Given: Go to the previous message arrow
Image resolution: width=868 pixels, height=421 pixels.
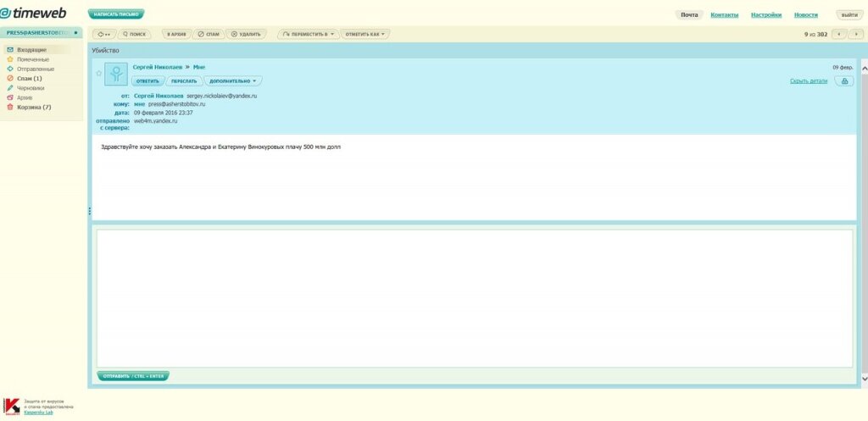Looking at the screenshot, I should [839, 34].
